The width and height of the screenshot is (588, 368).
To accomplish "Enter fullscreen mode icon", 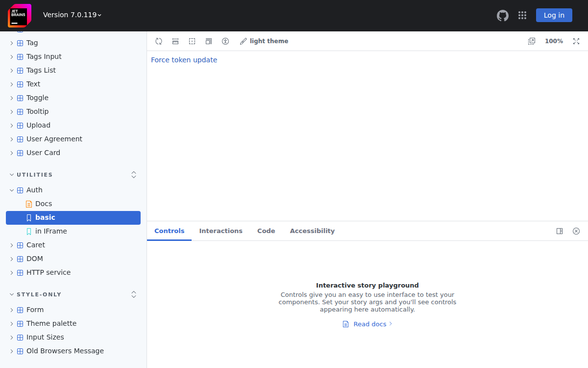I will pyautogui.click(x=576, y=41).
